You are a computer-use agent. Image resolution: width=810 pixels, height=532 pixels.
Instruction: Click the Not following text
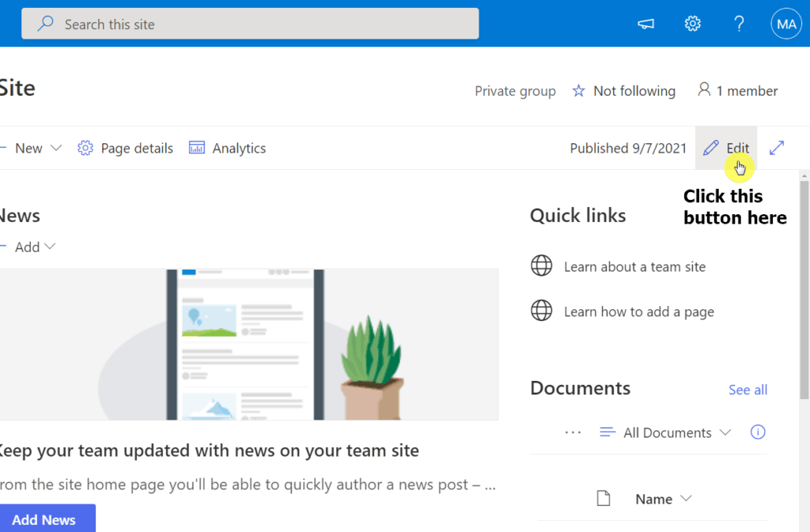[634, 92]
